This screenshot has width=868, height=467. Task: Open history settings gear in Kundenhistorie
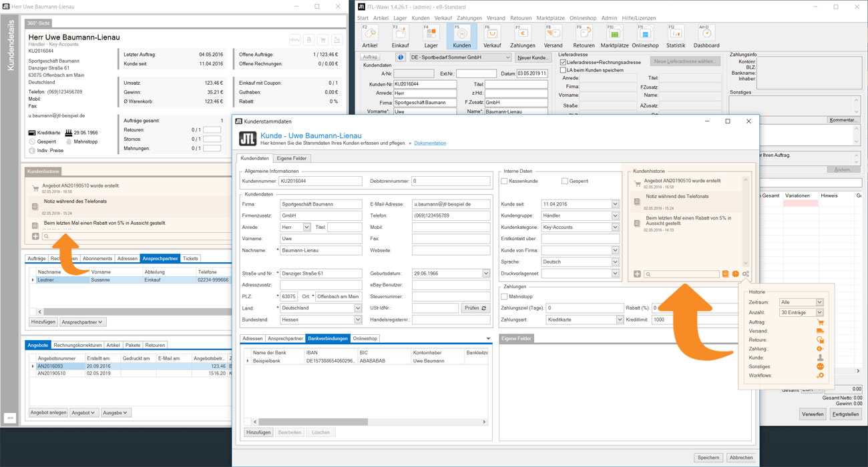point(746,274)
